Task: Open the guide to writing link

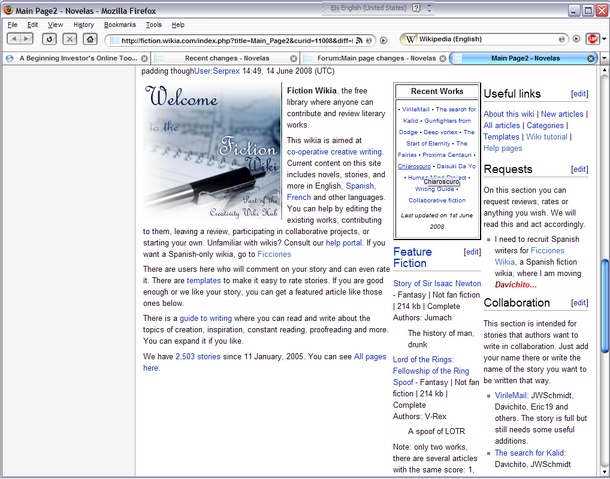Action: (205, 318)
